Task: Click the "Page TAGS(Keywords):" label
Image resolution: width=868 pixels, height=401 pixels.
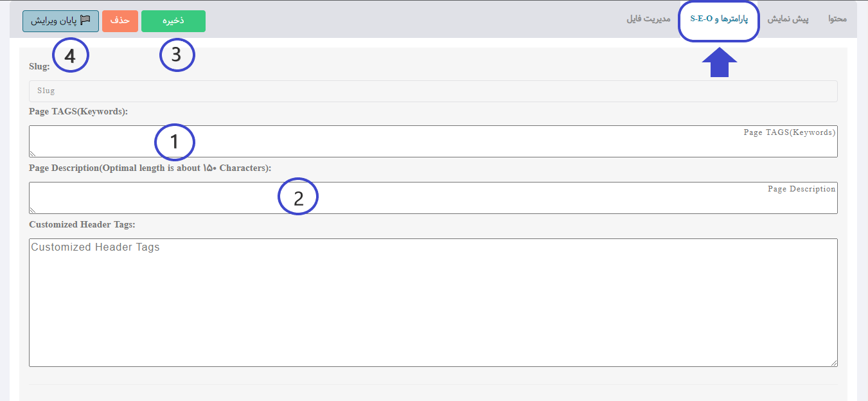Action: [78, 111]
